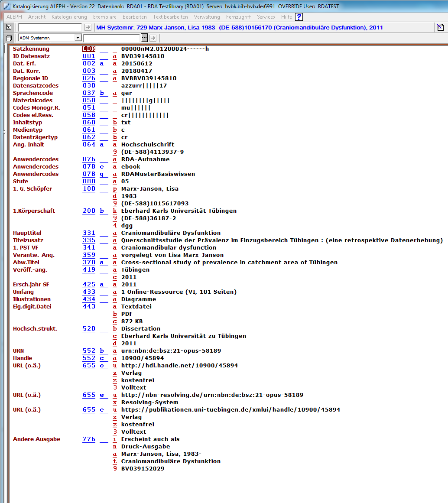Click field tag 331 for Haupttitel
Viewport: 448px width, 503px height.
tap(89, 233)
